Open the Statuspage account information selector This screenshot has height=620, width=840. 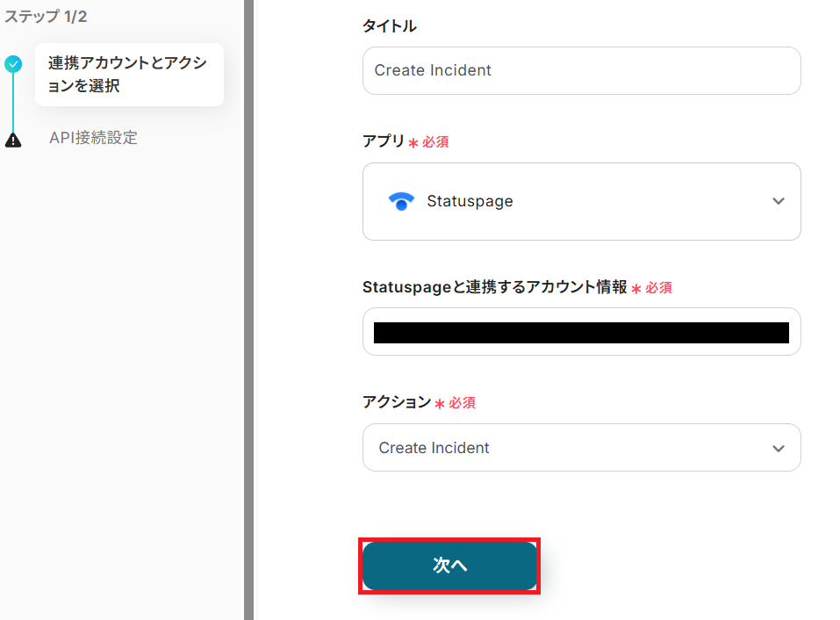[581, 332]
